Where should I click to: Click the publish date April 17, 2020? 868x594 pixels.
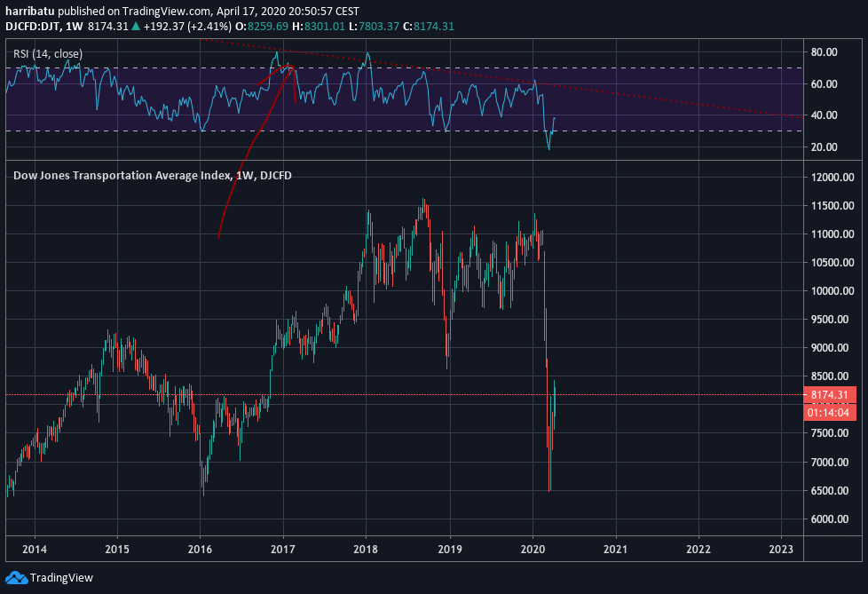click(x=251, y=11)
